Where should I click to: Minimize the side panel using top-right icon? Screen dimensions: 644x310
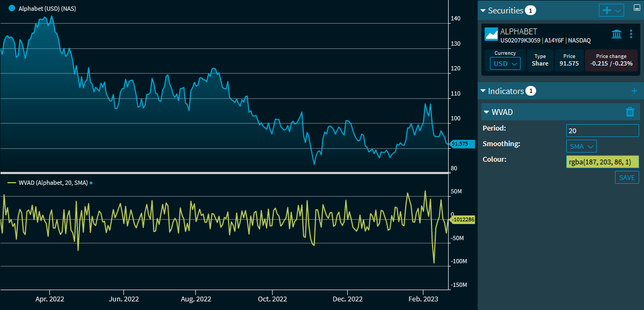(x=637, y=8)
